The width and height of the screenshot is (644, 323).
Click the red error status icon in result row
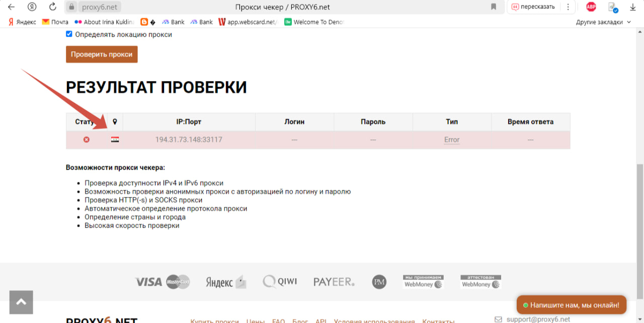click(x=87, y=140)
